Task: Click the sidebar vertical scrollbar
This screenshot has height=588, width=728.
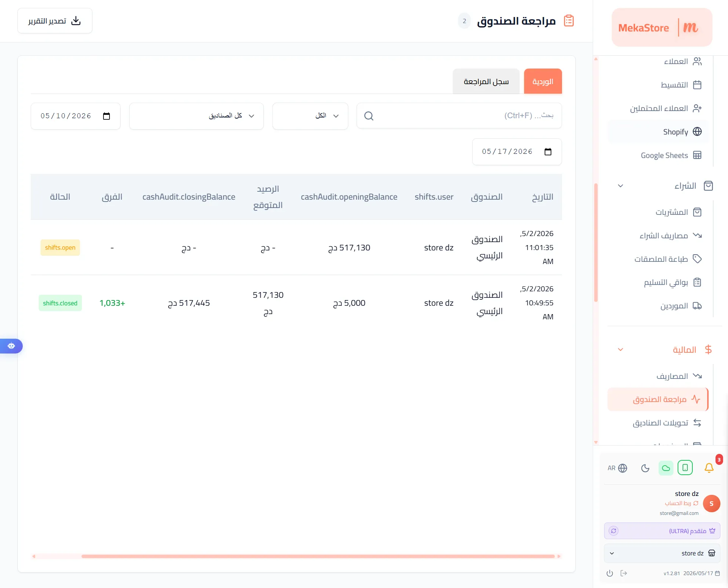Action: [596, 242]
